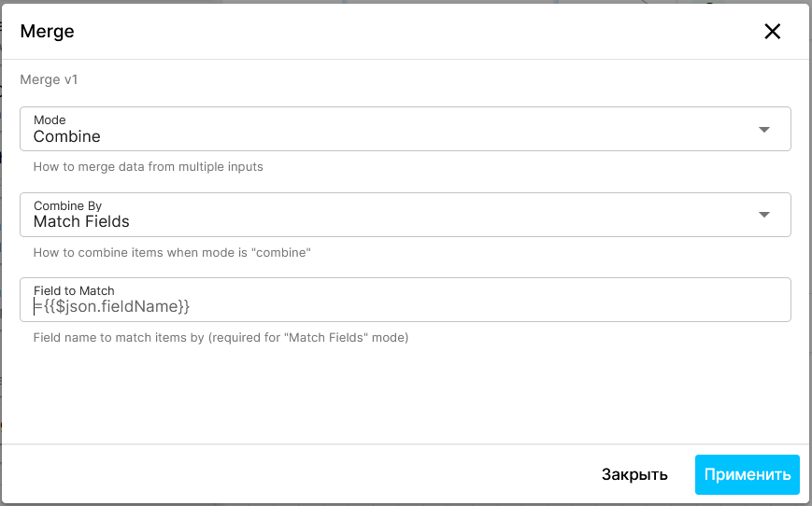Screen dimensions: 812x506
Task: Click the "Field name to match items by" hint
Action: click(x=221, y=337)
